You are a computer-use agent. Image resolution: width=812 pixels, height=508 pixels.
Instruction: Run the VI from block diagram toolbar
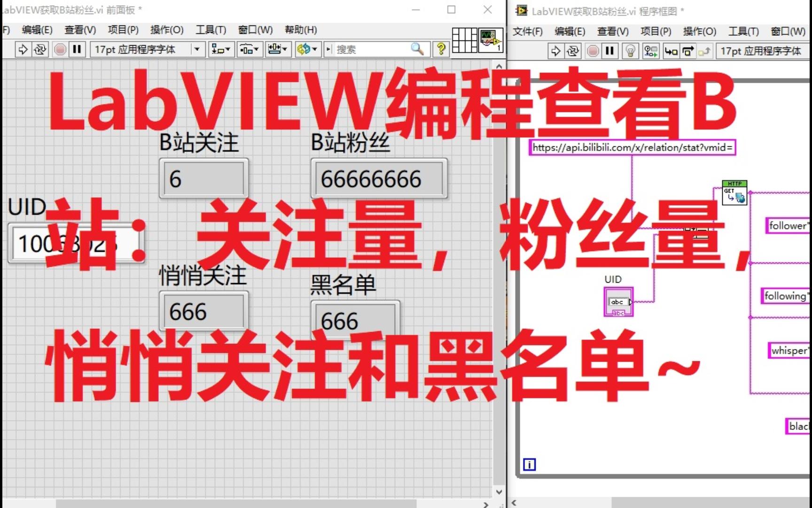[555, 51]
